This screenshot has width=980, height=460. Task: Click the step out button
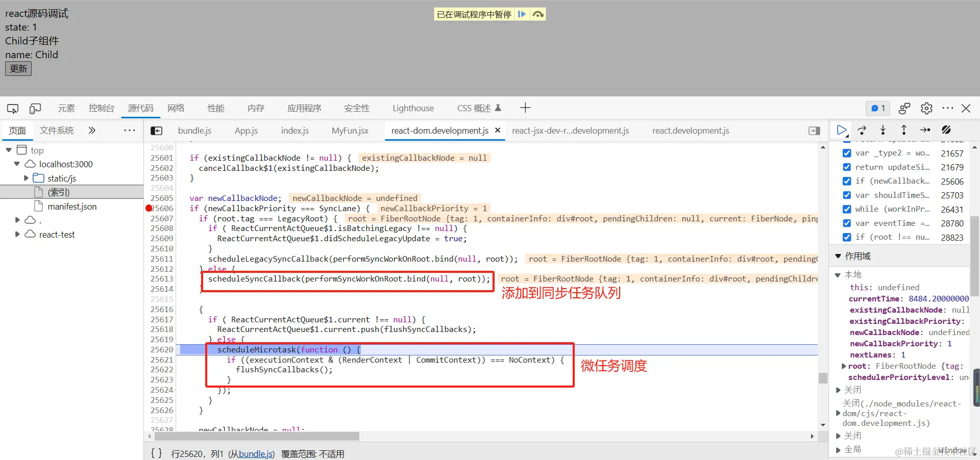(x=904, y=130)
